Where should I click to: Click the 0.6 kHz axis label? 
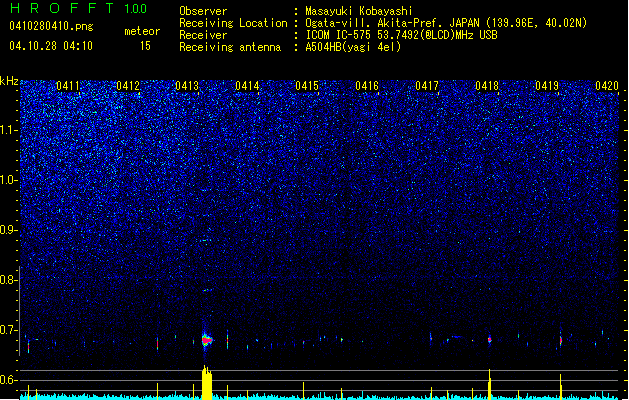(8, 380)
